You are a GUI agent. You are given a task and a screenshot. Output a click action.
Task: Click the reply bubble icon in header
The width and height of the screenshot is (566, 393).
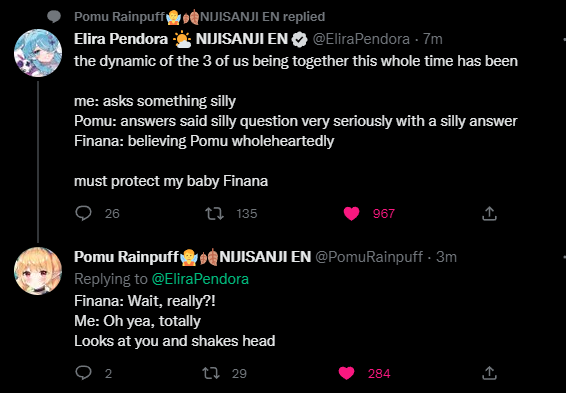click(x=54, y=17)
